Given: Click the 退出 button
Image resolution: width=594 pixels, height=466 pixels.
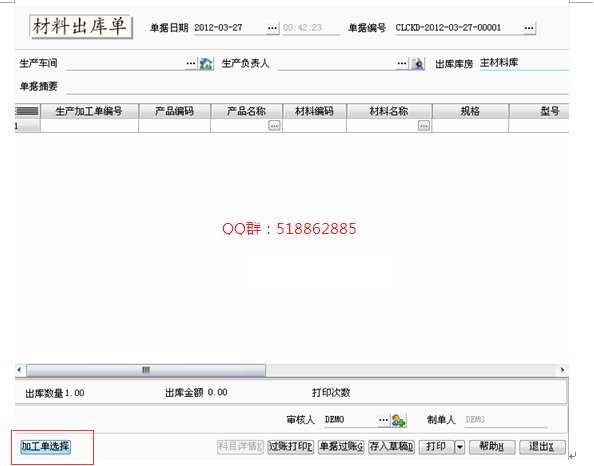Looking at the screenshot, I should 542,447.
